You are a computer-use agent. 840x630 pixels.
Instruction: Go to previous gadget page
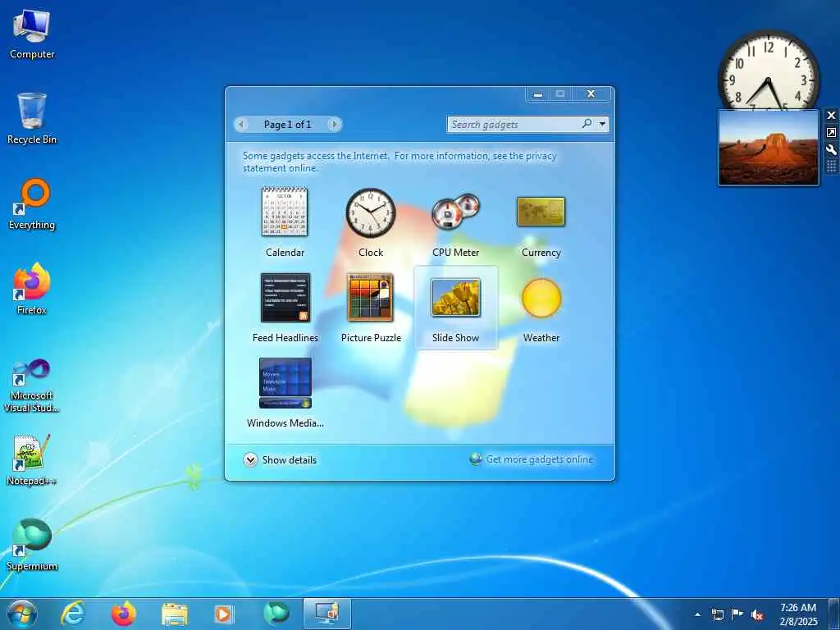click(241, 125)
